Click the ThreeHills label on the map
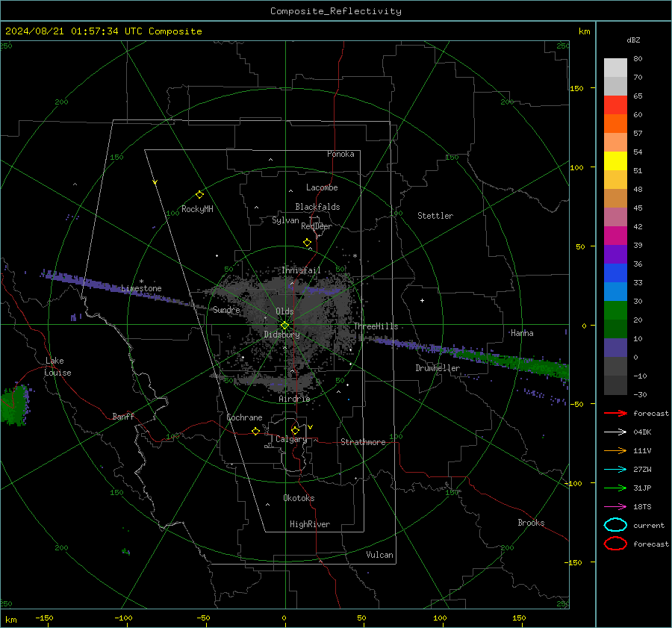Image resolution: width=672 pixels, height=628 pixels. click(376, 326)
